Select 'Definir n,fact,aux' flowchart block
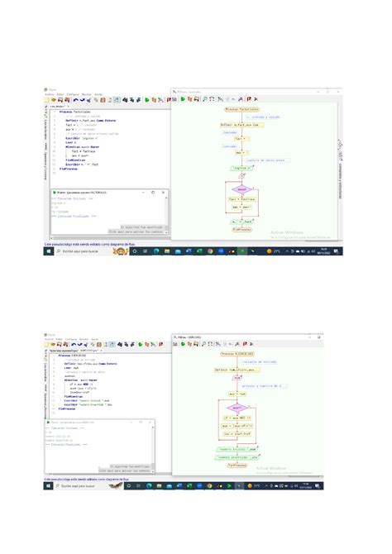 pos(242,125)
